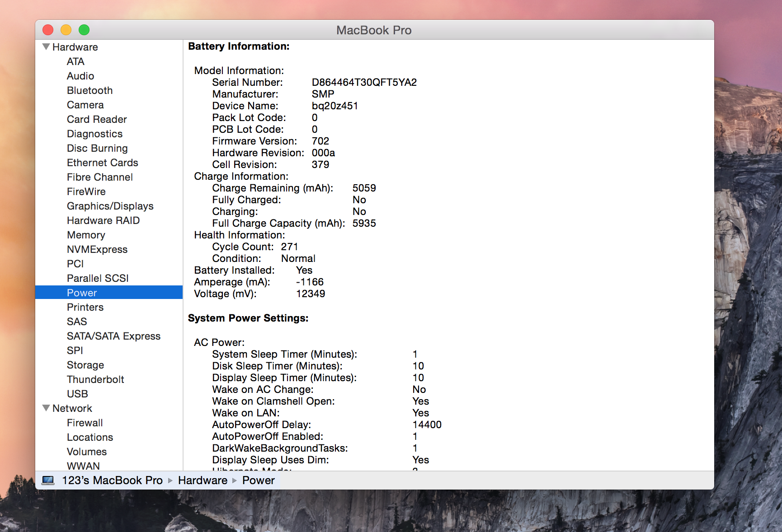
Task: Click the Firmware Version value 702
Action: click(x=320, y=141)
